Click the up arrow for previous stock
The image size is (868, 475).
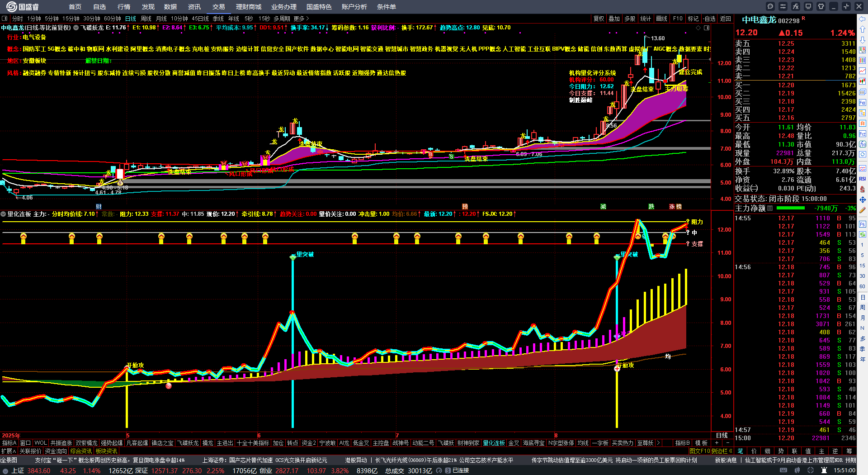[863, 29]
